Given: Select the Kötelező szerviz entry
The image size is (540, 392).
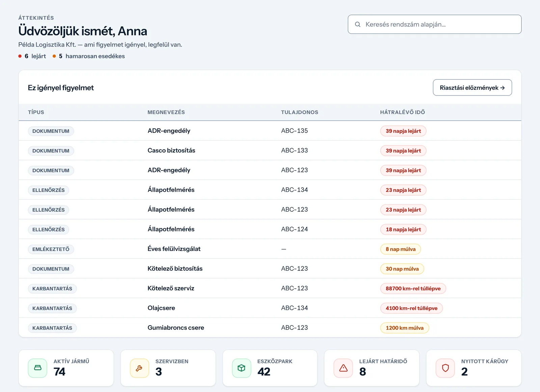Looking at the screenshot, I should 171,288.
